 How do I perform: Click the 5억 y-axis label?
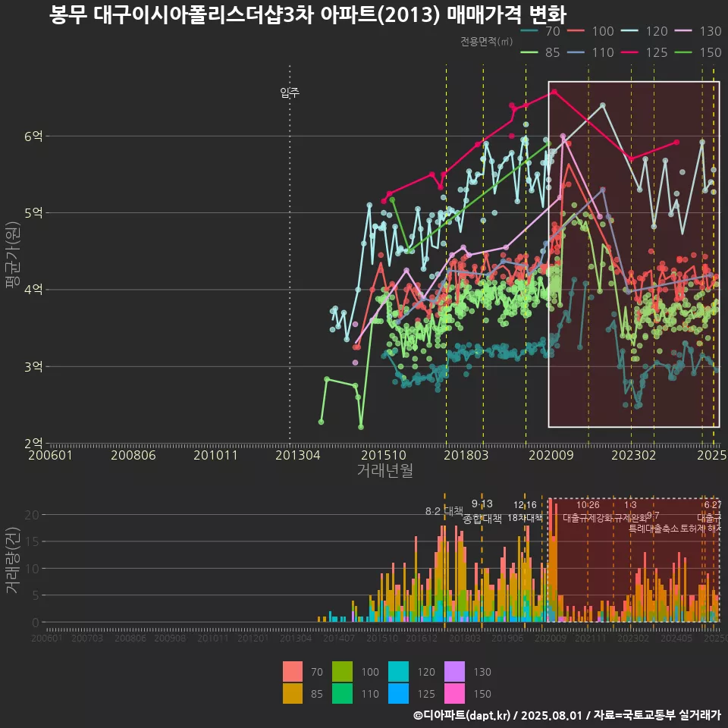(33, 213)
